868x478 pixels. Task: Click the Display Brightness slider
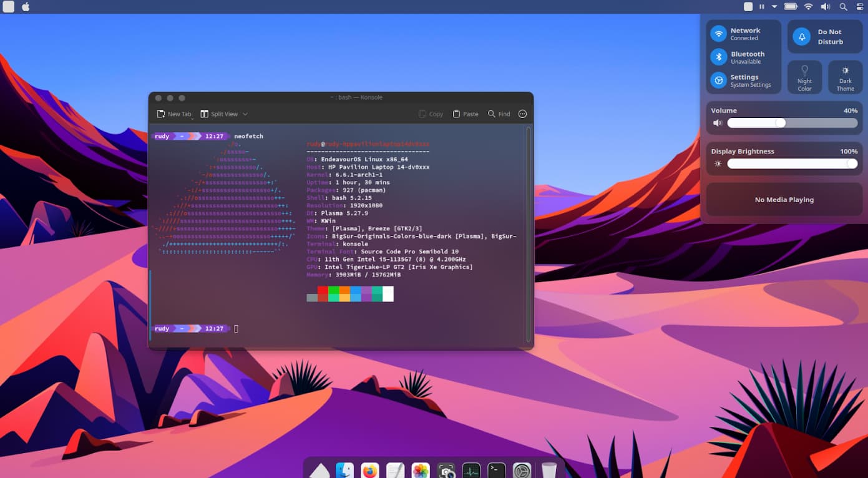pyautogui.click(x=792, y=163)
